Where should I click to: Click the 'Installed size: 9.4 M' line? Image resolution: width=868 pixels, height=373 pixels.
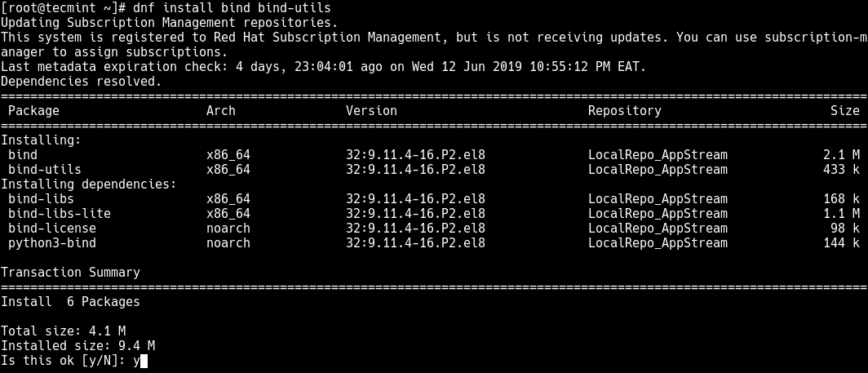77,346
